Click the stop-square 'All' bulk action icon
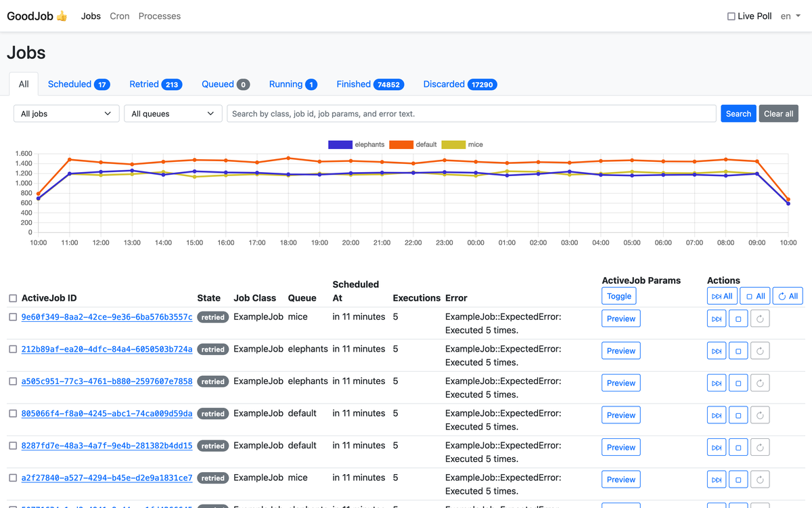This screenshot has height=508, width=812. pos(754,295)
